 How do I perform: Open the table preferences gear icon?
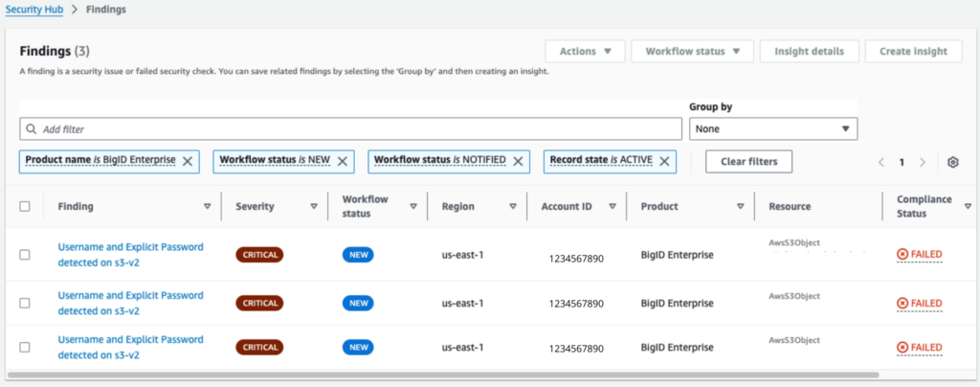pyautogui.click(x=952, y=162)
